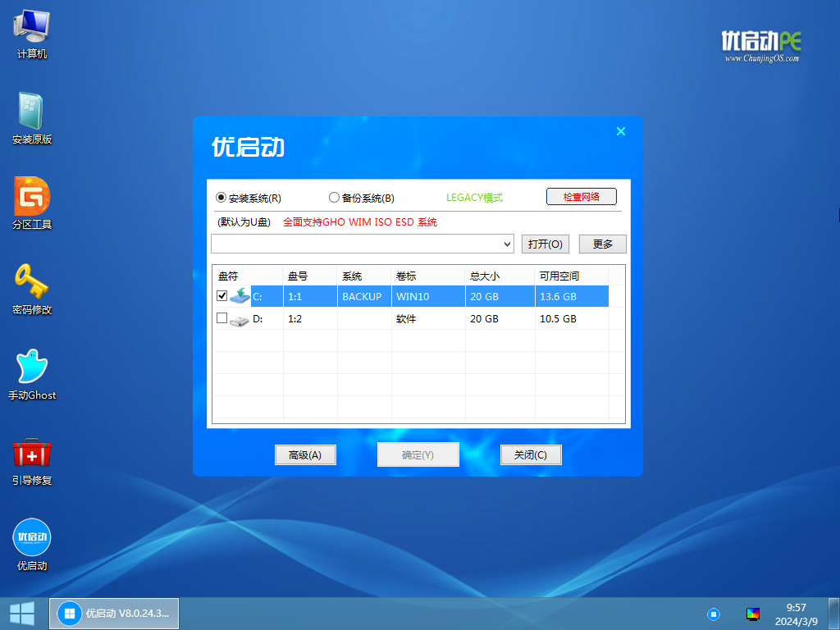Click the 总大小 column header

tap(500, 276)
